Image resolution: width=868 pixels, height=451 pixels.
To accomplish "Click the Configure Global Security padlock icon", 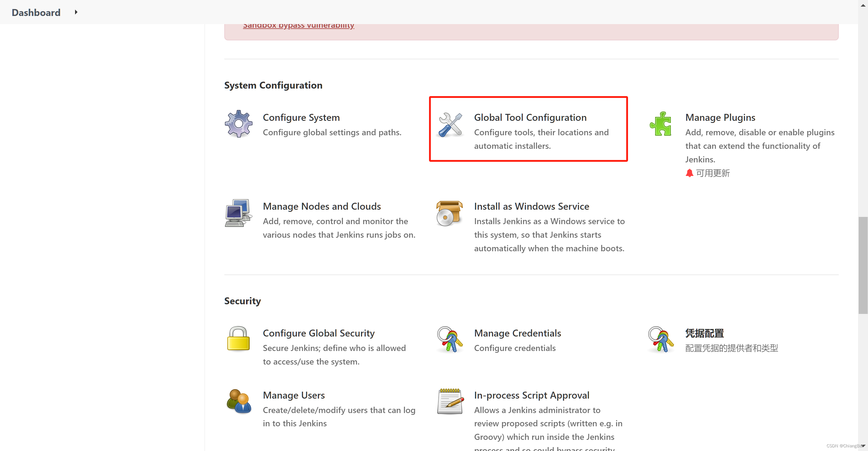I will click(x=238, y=339).
